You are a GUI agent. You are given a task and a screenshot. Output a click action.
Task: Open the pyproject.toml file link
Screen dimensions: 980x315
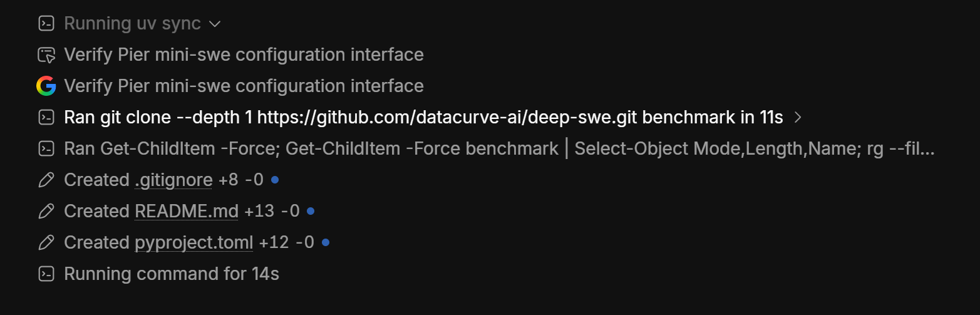(x=194, y=243)
